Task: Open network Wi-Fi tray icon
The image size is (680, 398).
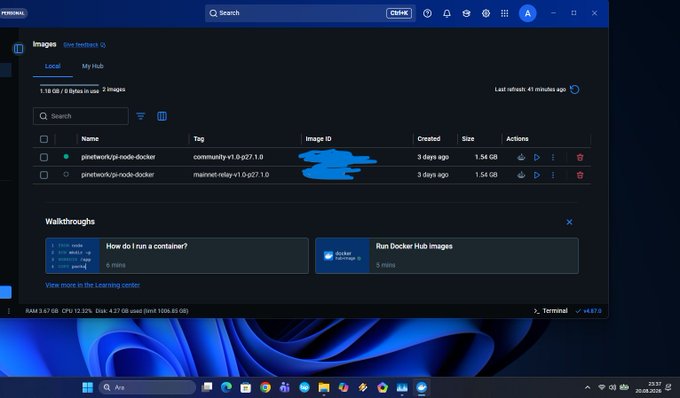Action: click(602, 387)
